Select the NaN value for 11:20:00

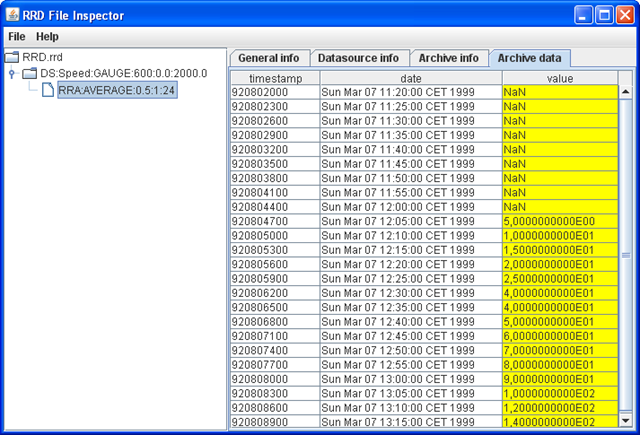point(560,92)
